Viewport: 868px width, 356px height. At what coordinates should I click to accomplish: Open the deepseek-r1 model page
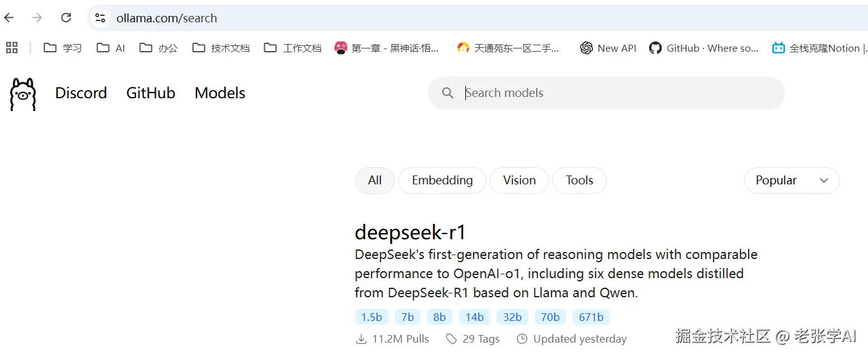pyautogui.click(x=410, y=232)
